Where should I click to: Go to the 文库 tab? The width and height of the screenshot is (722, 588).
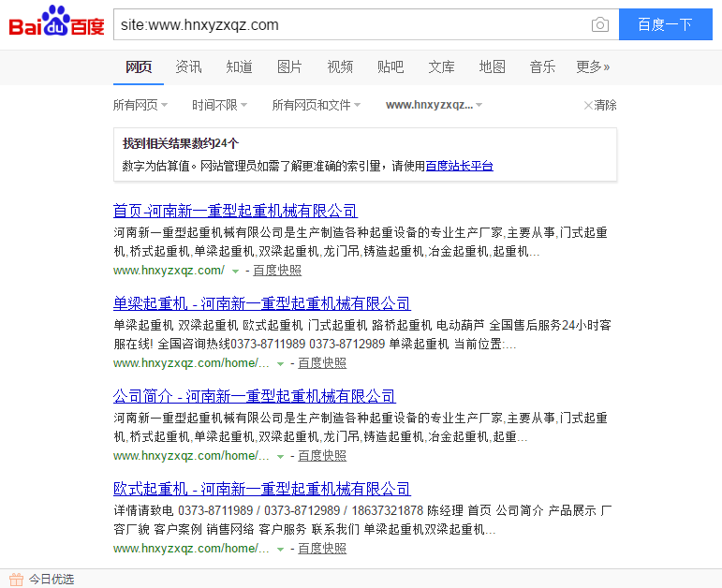[441, 67]
